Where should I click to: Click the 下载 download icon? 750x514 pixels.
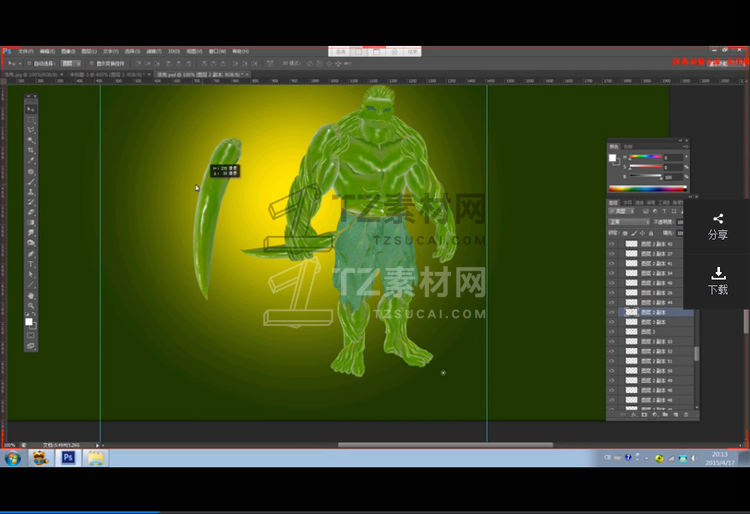pos(718,272)
